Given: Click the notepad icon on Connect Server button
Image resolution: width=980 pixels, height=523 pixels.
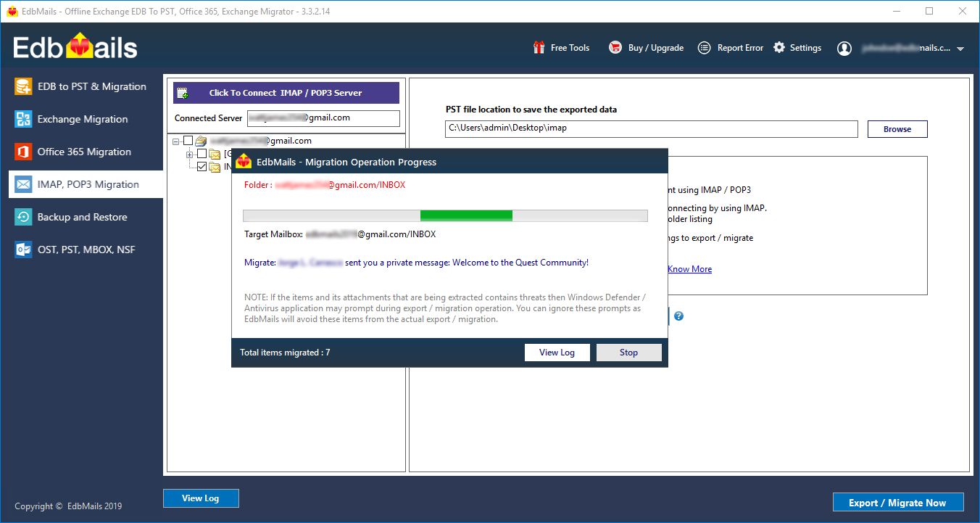Looking at the screenshot, I should (183, 93).
